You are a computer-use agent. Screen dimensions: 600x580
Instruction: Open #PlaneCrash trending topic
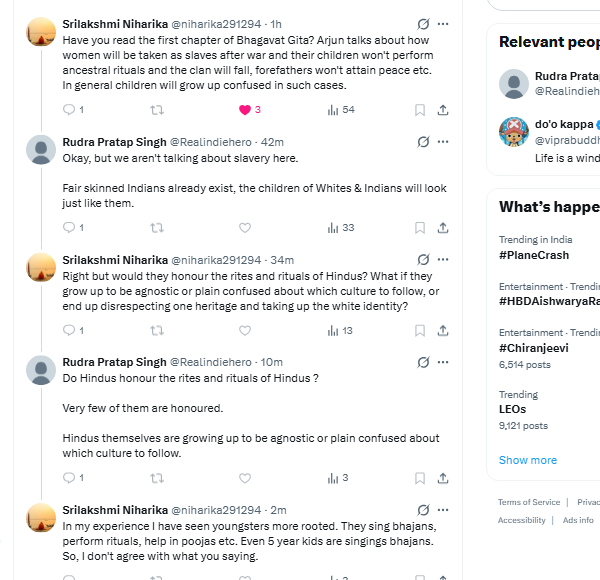534,255
